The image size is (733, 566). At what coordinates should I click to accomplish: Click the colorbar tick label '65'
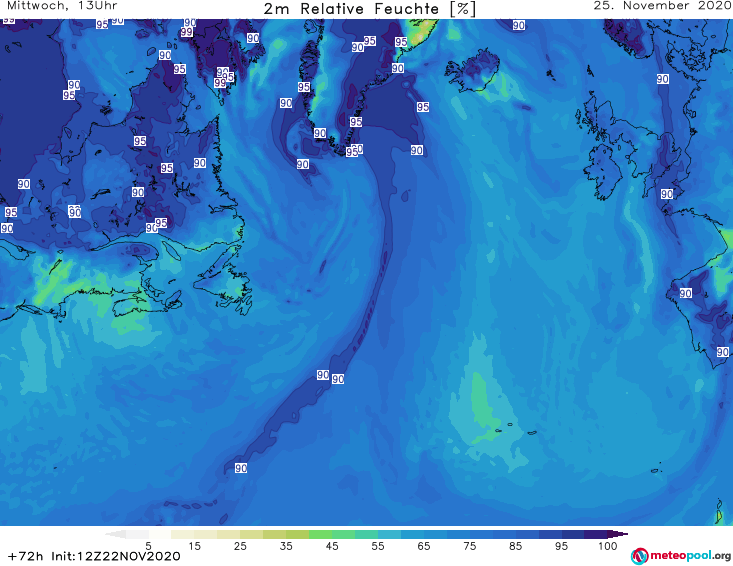[x=424, y=546]
